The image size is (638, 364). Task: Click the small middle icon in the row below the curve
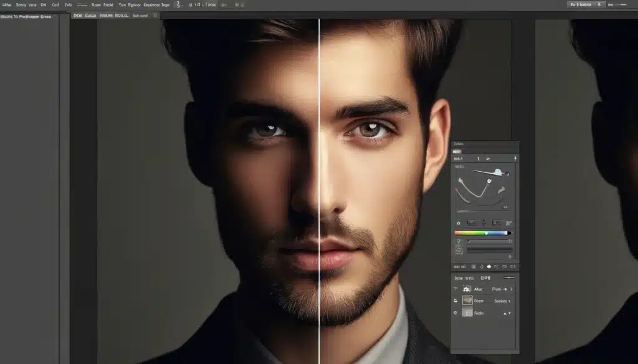click(x=483, y=223)
